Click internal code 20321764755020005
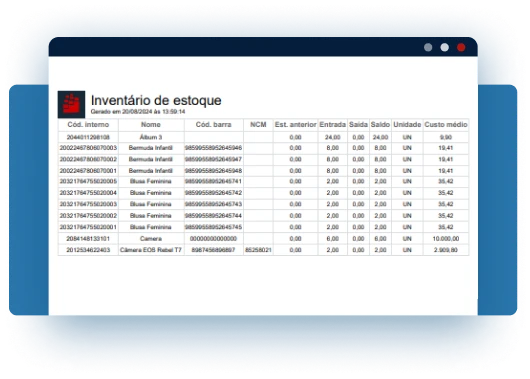530x379 pixels. 88,181
